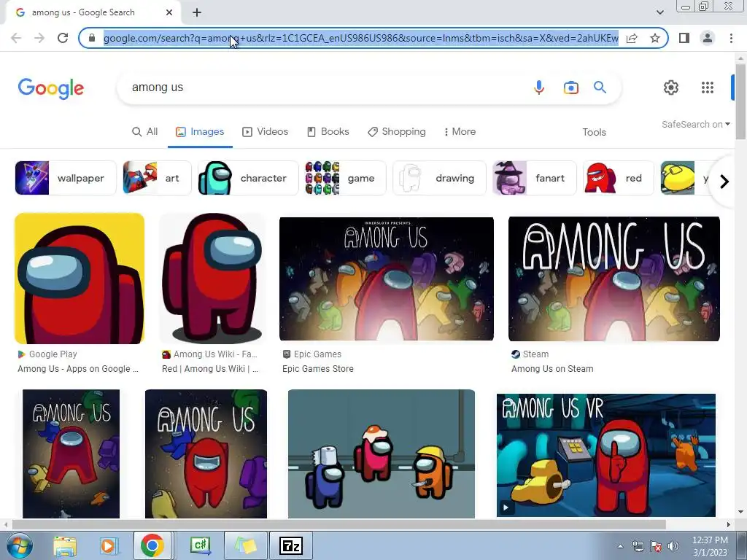Open the taskbar clock showing 12:37 PM

tap(710, 546)
